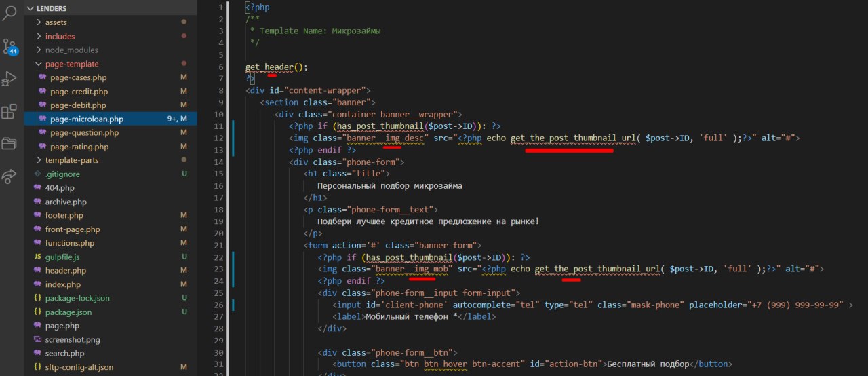Expand the assets folder
The image size is (868, 376).
(111, 22)
